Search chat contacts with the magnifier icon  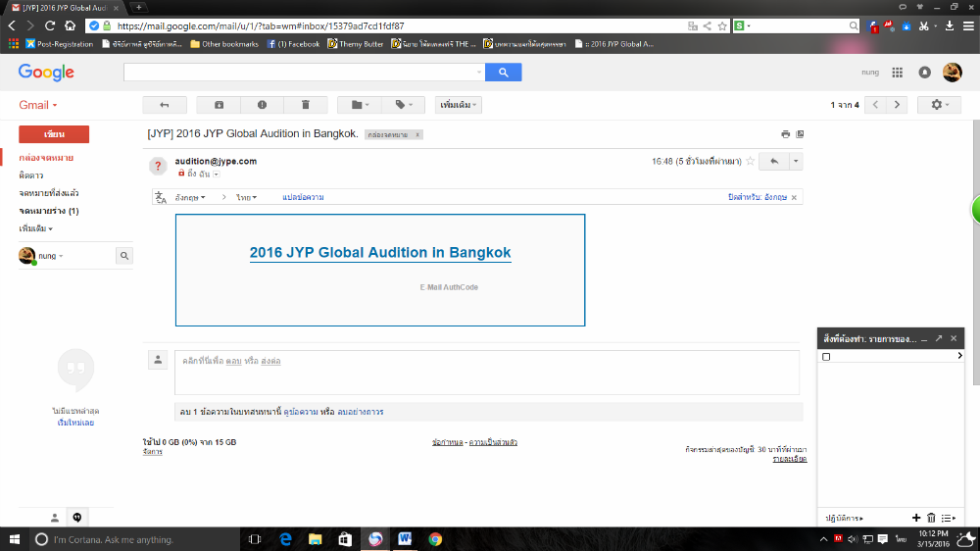124,256
